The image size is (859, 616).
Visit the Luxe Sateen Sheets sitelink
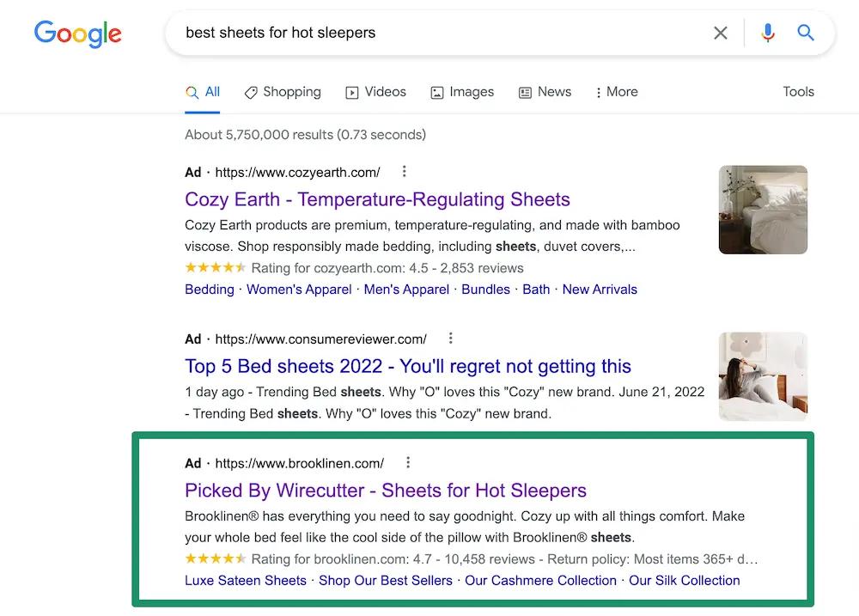click(x=246, y=580)
